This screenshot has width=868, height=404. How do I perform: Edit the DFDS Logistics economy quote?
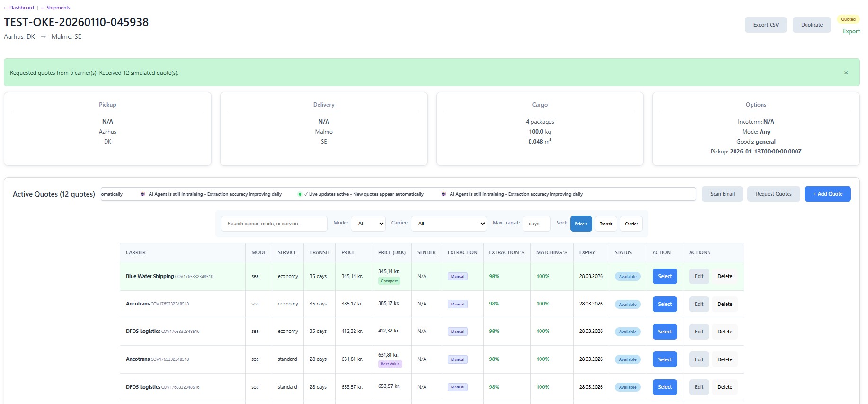pyautogui.click(x=699, y=332)
